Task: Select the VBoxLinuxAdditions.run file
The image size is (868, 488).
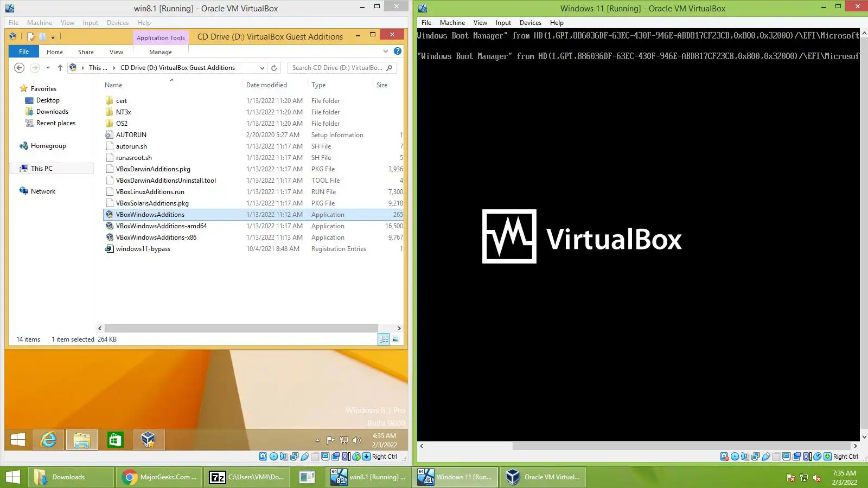Action: pos(150,192)
